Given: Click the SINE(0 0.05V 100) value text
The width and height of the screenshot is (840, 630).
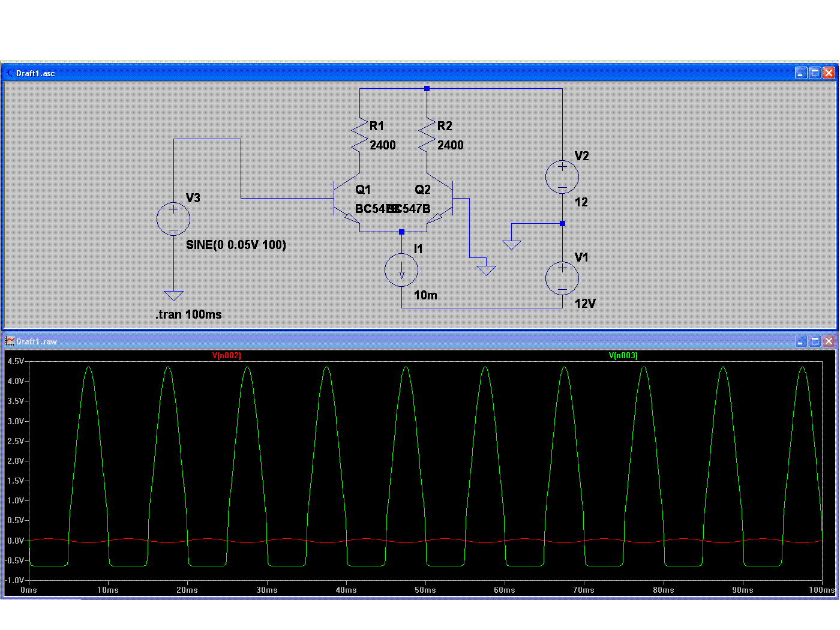Looking at the screenshot, I should click(x=236, y=245).
